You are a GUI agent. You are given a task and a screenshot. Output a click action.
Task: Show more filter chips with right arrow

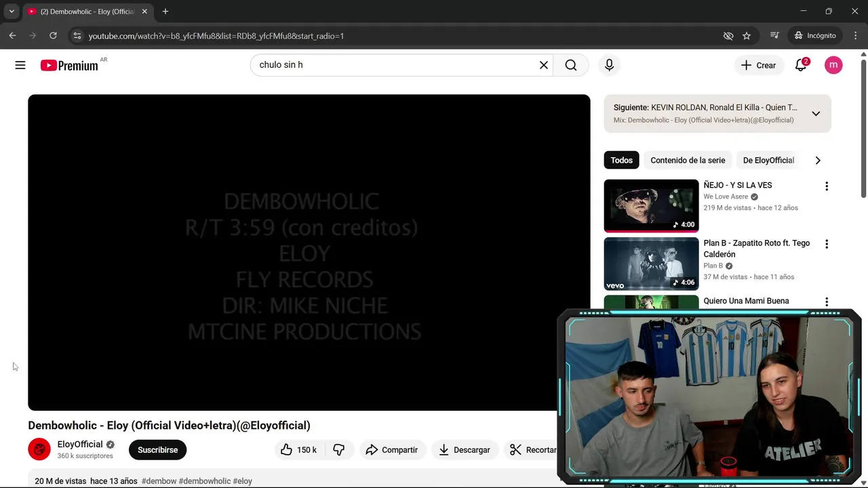click(818, 160)
